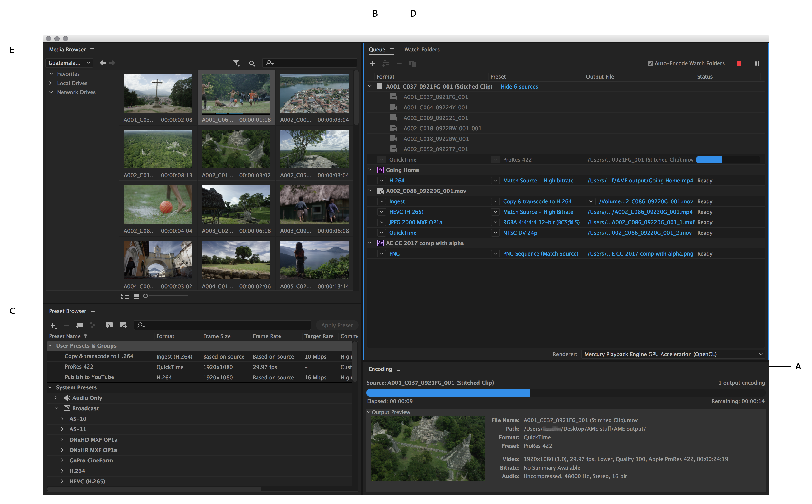
Task: Select Queue tab in encoding panel
Action: (x=376, y=49)
